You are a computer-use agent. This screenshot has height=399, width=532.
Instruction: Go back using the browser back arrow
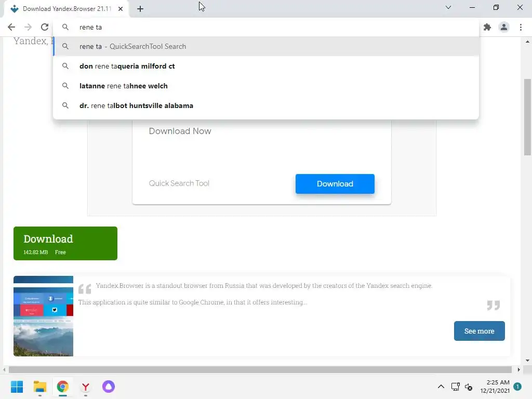point(11,27)
